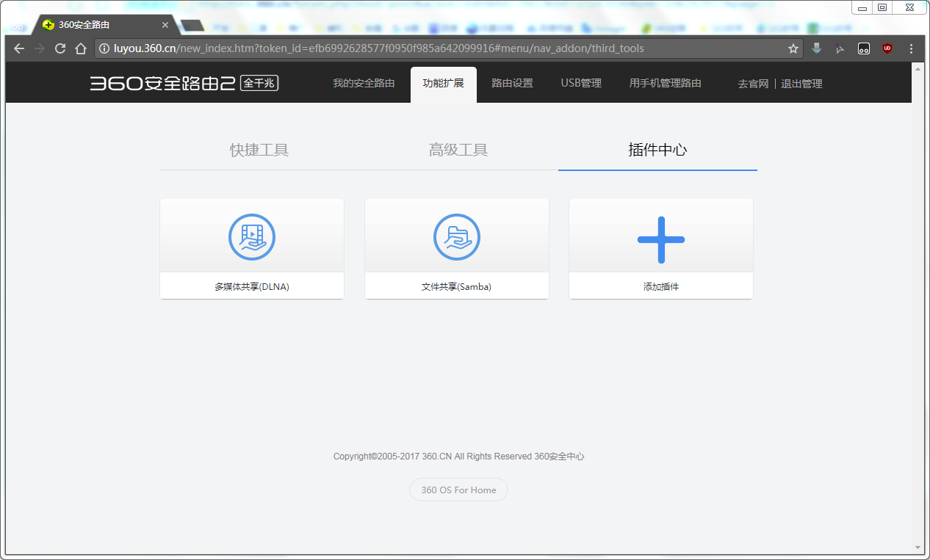Click 添加插件 label
This screenshot has height=560, width=930.
pos(661,287)
